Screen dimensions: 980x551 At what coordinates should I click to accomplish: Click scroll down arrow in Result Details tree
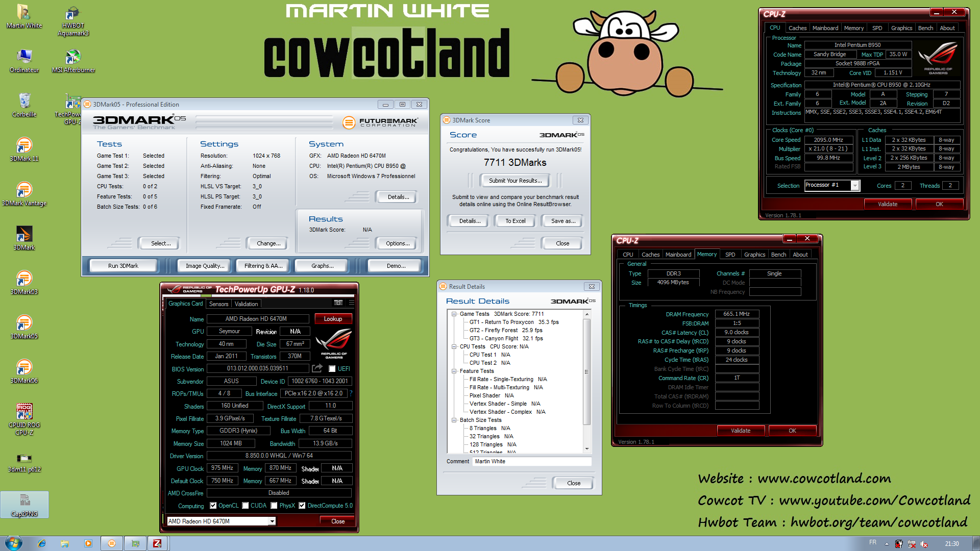[x=586, y=449]
